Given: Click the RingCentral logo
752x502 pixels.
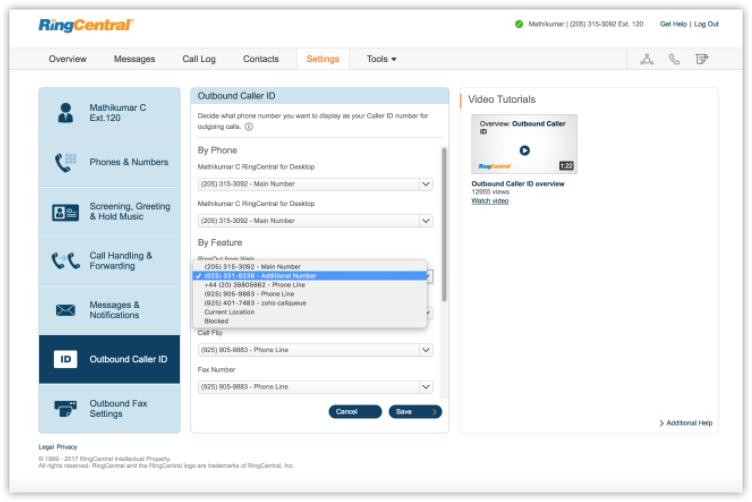Looking at the screenshot, I should click(86, 25).
